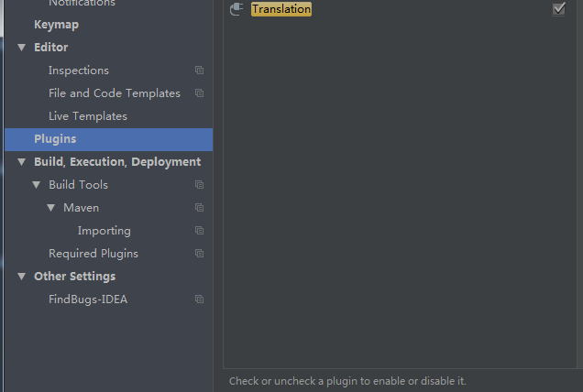This screenshot has width=583, height=392.
Task: Open the Other Settings page
Action: 75,277
